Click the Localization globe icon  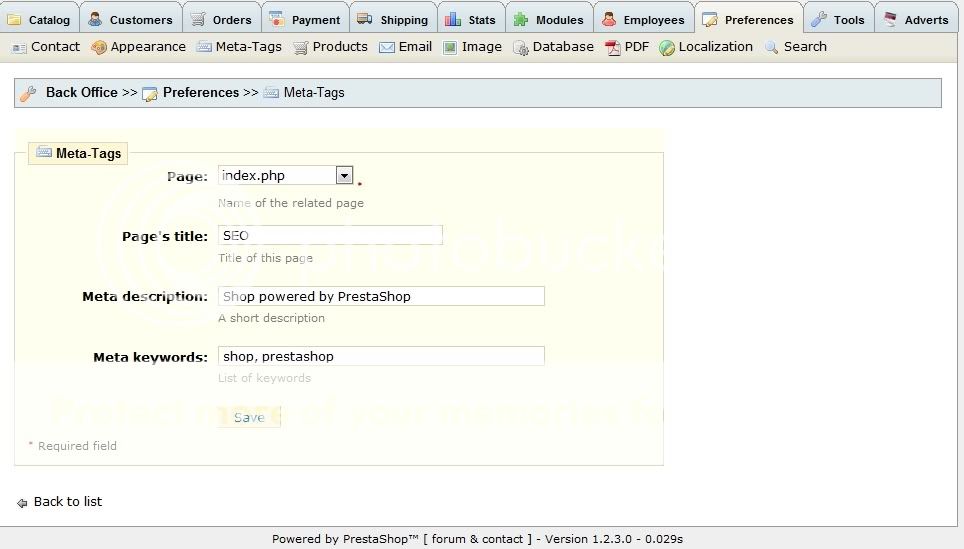pyautogui.click(x=667, y=47)
